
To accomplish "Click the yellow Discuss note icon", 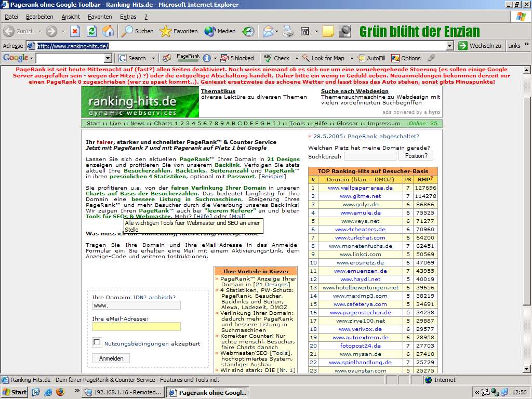I will (x=328, y=31).
